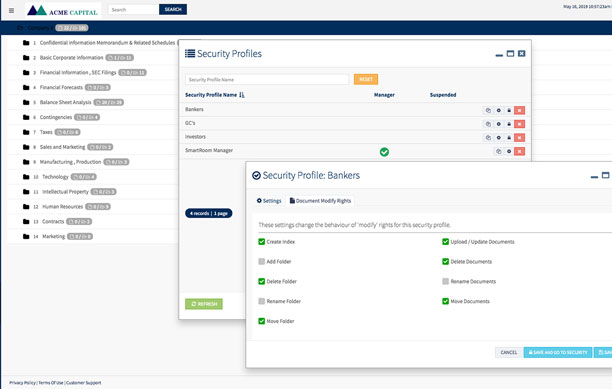Copy the Bankers security profile
This screenshot has height=389, width=612.
(x=488, y=110)
